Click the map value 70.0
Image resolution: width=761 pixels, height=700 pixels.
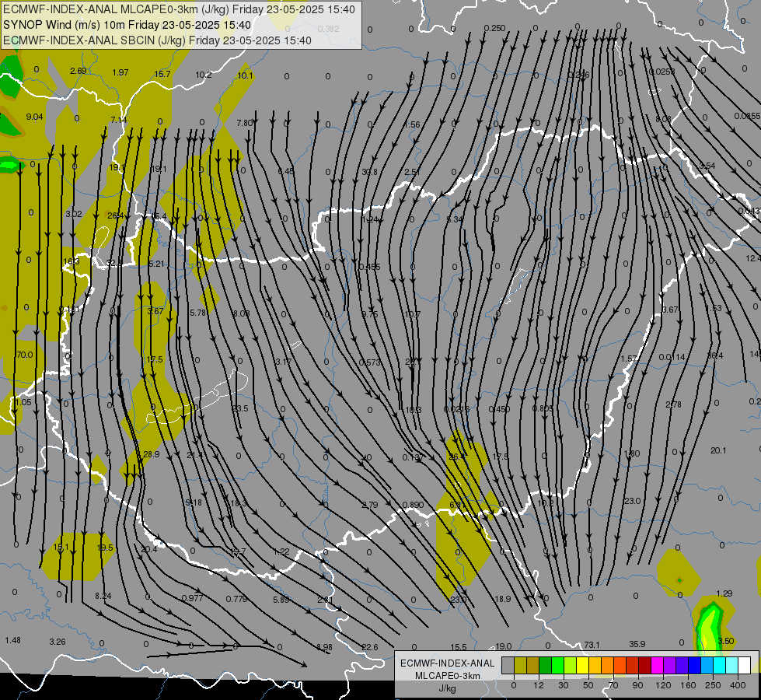click(x=25, y=355)
